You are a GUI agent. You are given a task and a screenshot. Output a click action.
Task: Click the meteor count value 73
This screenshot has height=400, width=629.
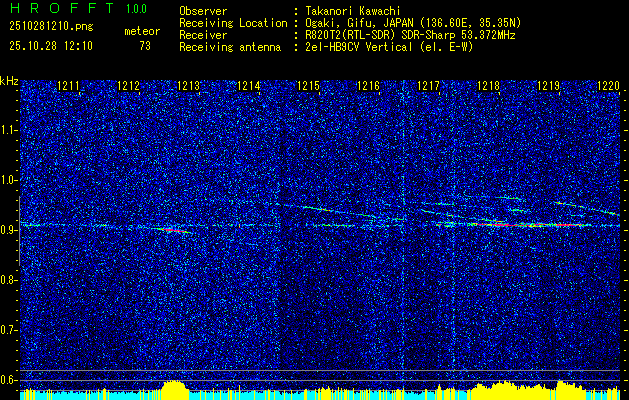145,46
